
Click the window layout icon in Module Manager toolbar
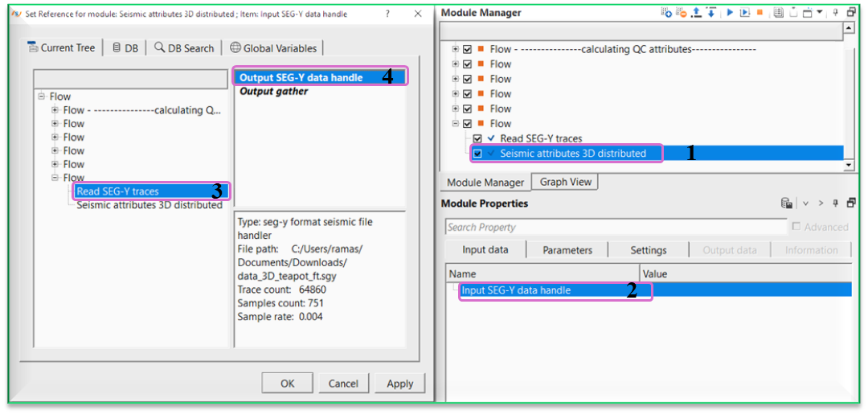(x=807, y=13)
